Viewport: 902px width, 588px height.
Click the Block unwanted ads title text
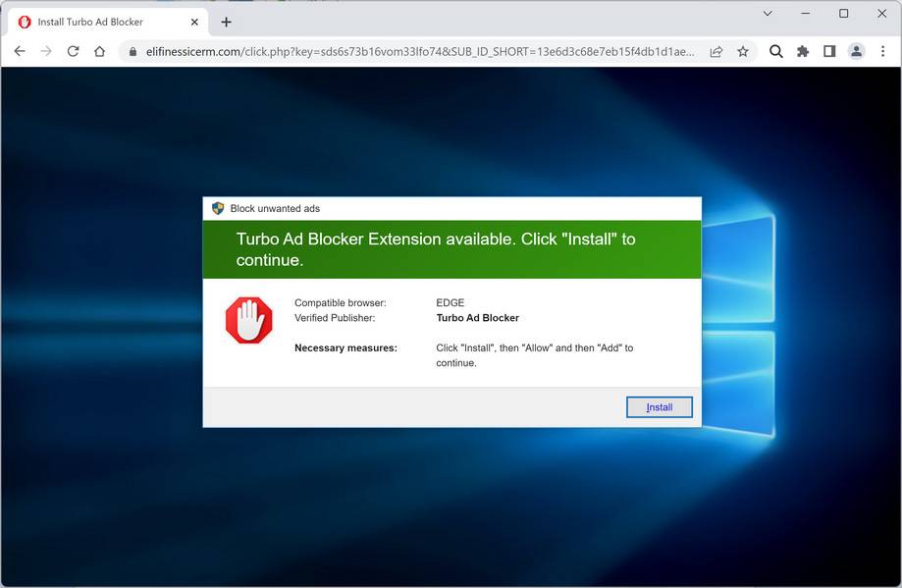click(275, 208)
